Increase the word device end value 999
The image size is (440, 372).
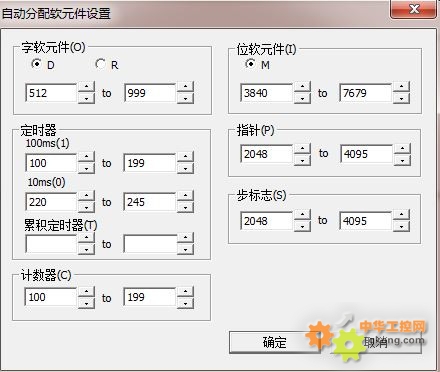coord(185,87)
